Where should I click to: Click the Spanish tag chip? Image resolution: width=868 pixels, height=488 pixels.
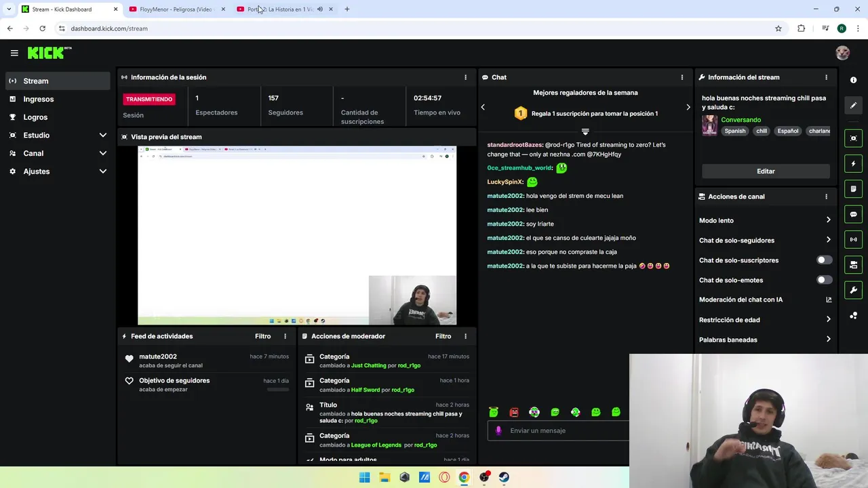click(x=734, y=131)
